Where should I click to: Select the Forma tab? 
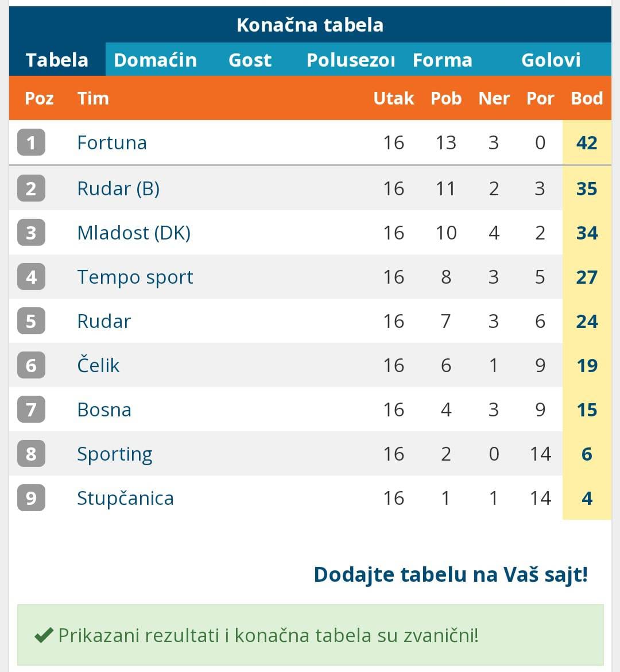coord(442,60)
